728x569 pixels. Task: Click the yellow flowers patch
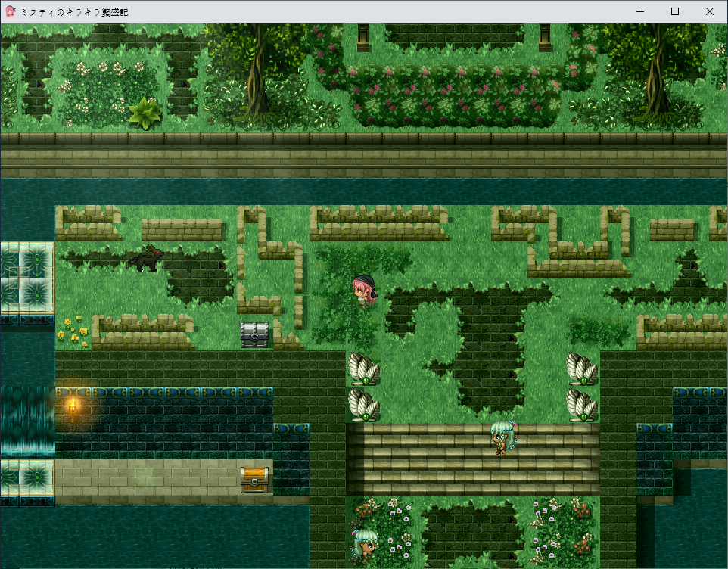[x=73, y=331]
